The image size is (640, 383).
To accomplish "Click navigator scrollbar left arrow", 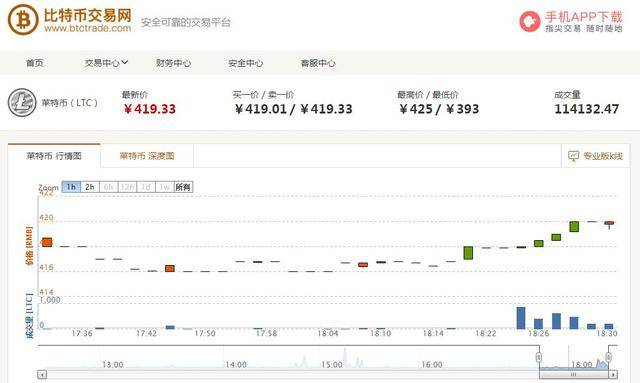I will click(x=42, y=374).
